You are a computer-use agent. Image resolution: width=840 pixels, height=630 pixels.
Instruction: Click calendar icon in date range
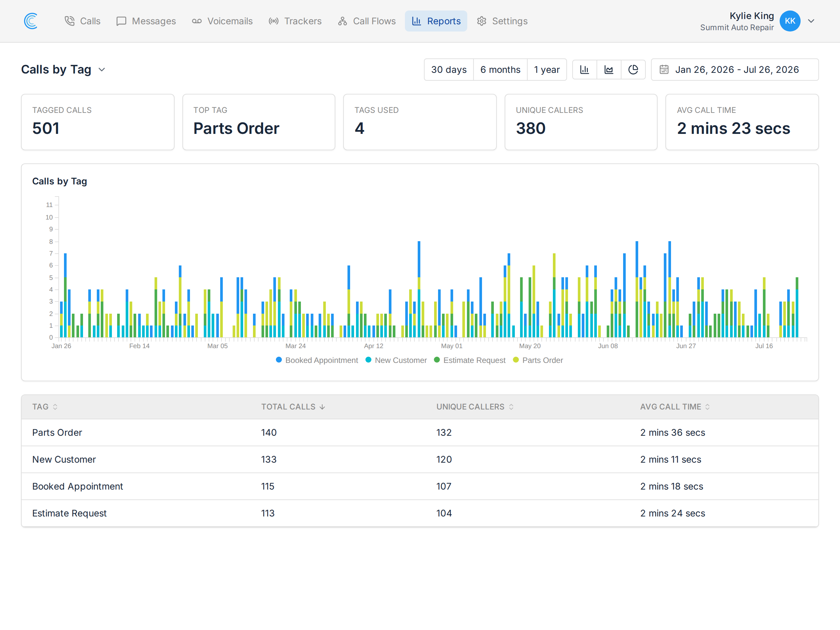point(664,70)
